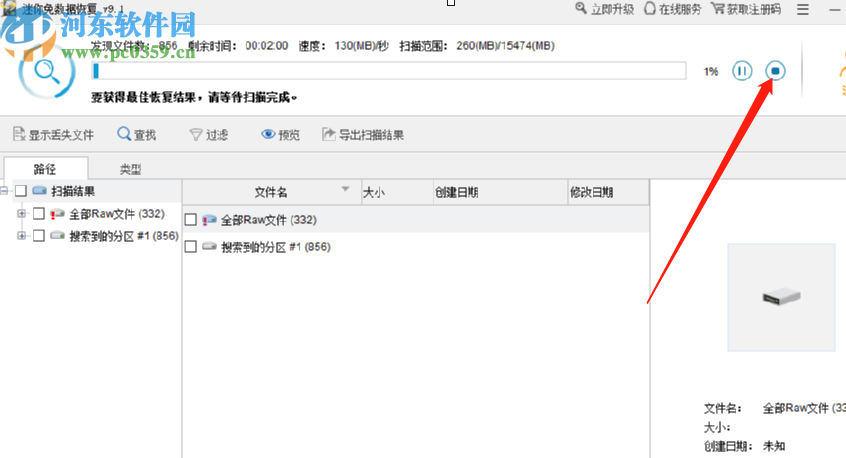The height and width of the screenshot is (458, 846).
Task: Click the scan progress bar
Action: (389, 71)
